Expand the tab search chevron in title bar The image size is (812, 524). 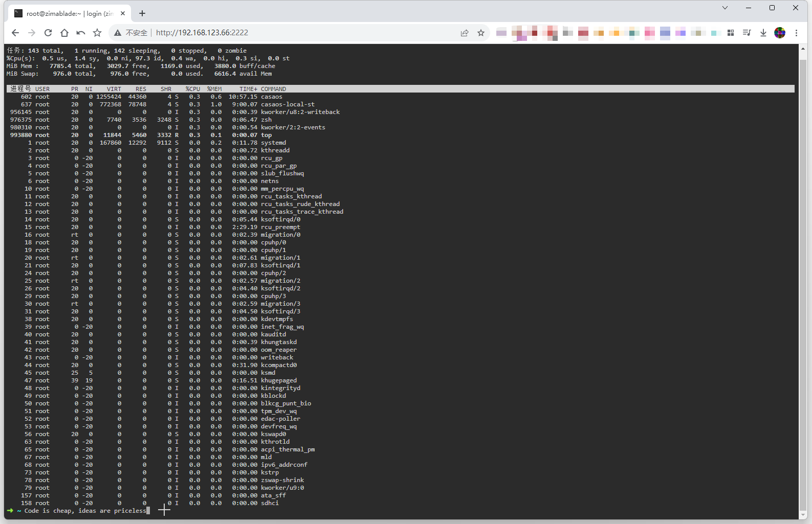click(725, 8)
